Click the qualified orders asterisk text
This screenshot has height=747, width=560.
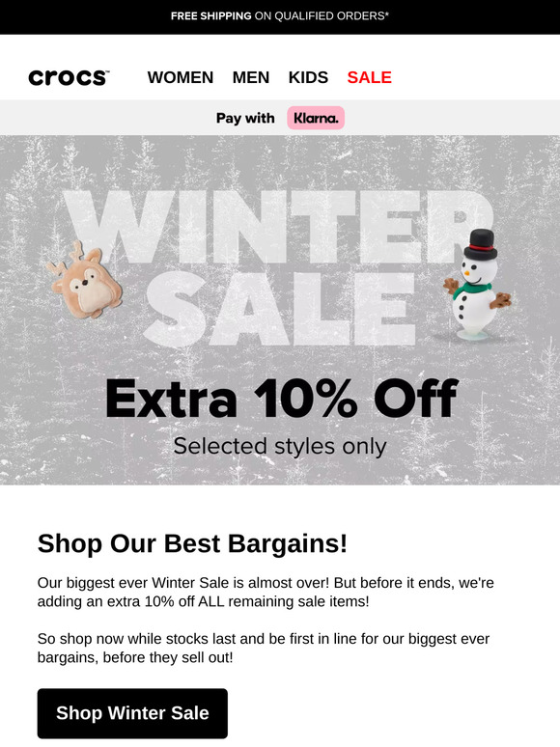322,16
